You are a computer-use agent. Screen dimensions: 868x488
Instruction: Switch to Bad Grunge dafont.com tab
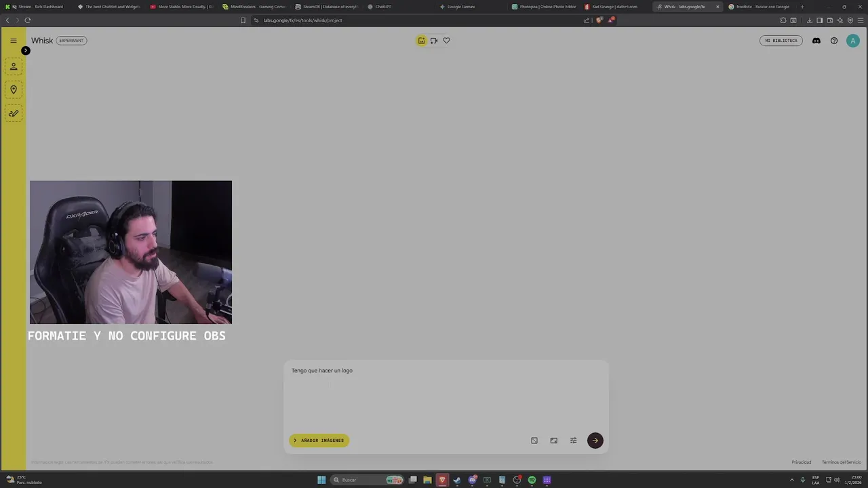click(x=616, y=7)
